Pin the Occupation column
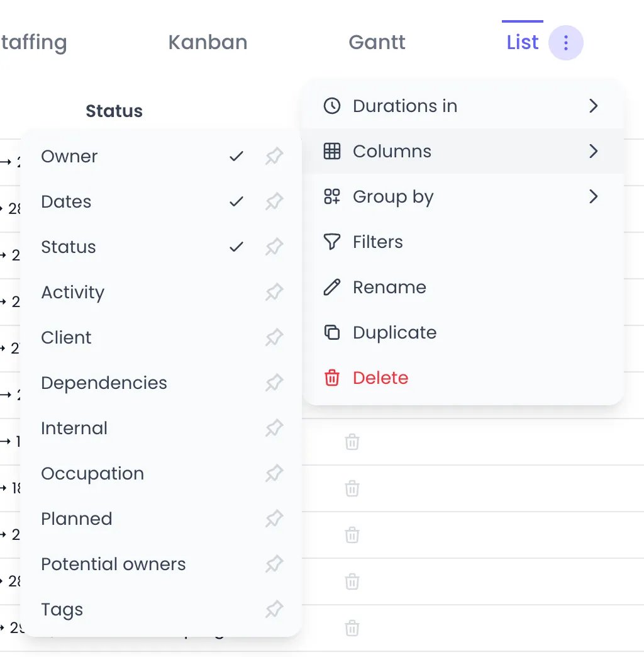The width and height of the screenshot is (644, 657). coord(274,473)
